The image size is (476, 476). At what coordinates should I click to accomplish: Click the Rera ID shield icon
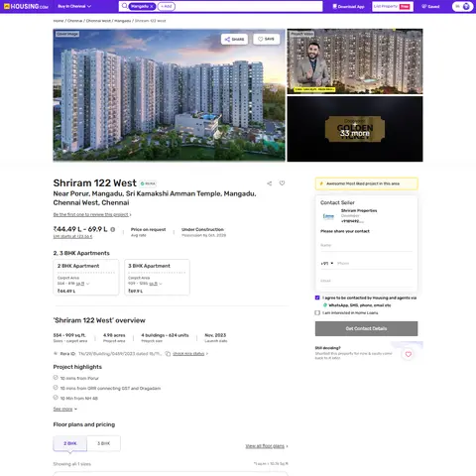point(56,354)
